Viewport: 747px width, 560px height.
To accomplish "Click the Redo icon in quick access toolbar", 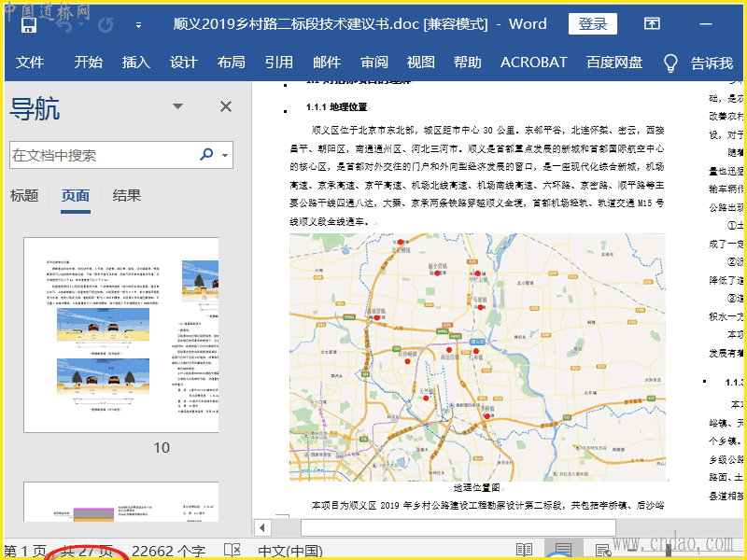I will (x=106, y=24).
